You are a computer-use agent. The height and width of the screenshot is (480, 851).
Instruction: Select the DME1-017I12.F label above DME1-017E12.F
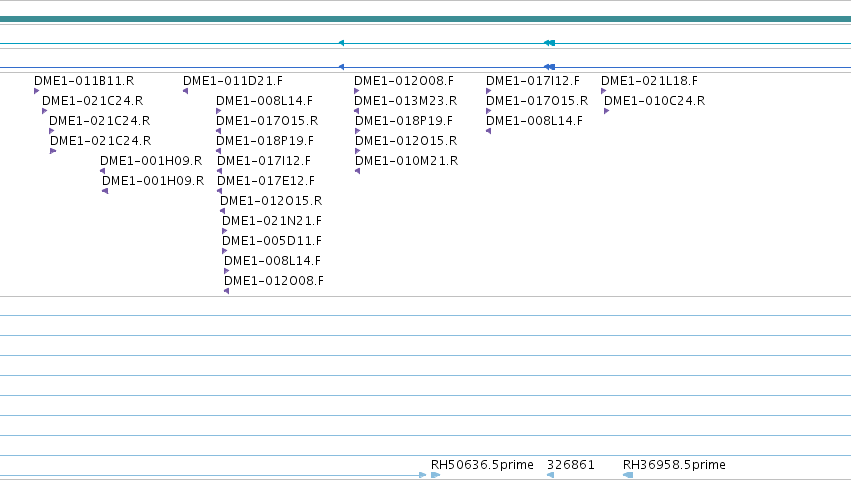(264, 161)
